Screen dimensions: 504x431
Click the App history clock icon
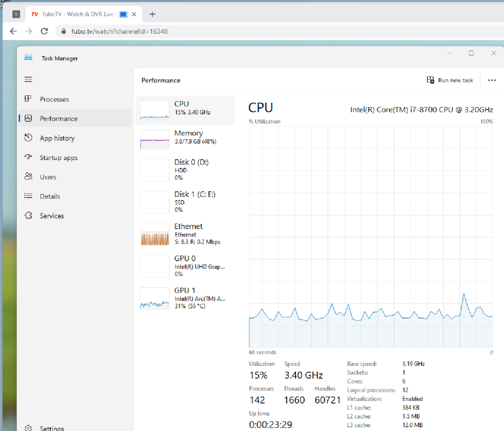[28, 138]
